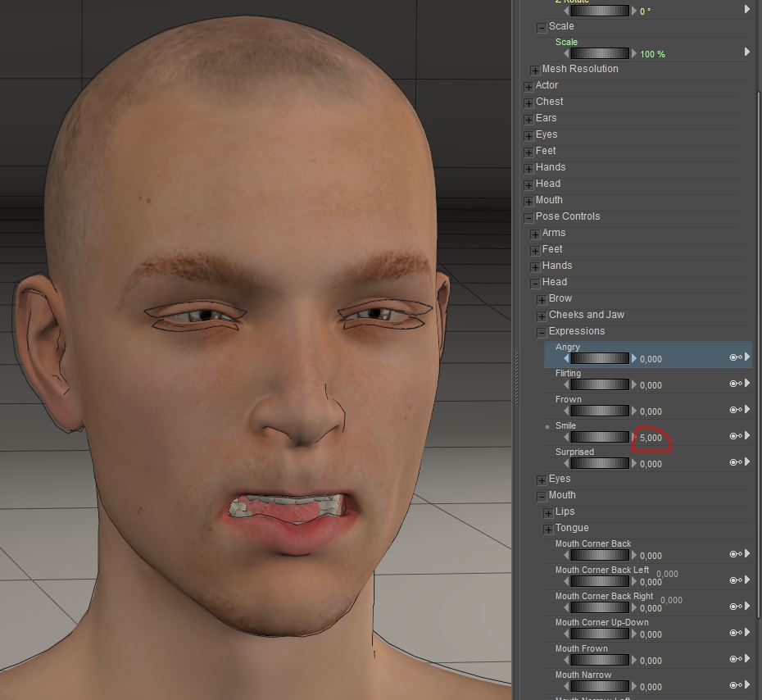
Task: Click the Angry slider bar
Action: click(600, 359)
